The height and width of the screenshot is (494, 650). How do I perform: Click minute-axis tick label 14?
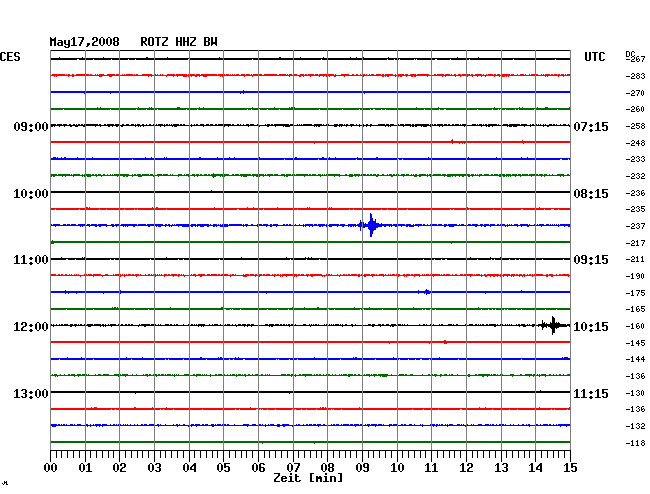coord(536,468)
